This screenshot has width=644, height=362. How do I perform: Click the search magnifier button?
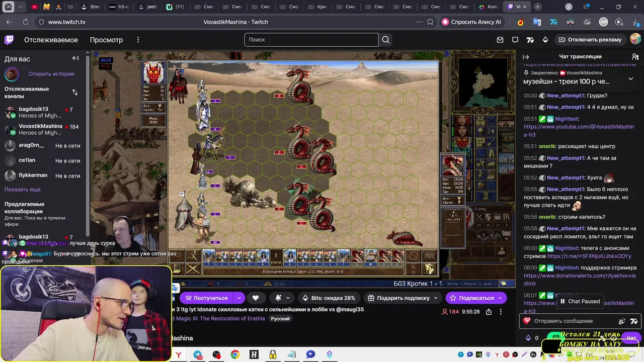tap(385, 40)
